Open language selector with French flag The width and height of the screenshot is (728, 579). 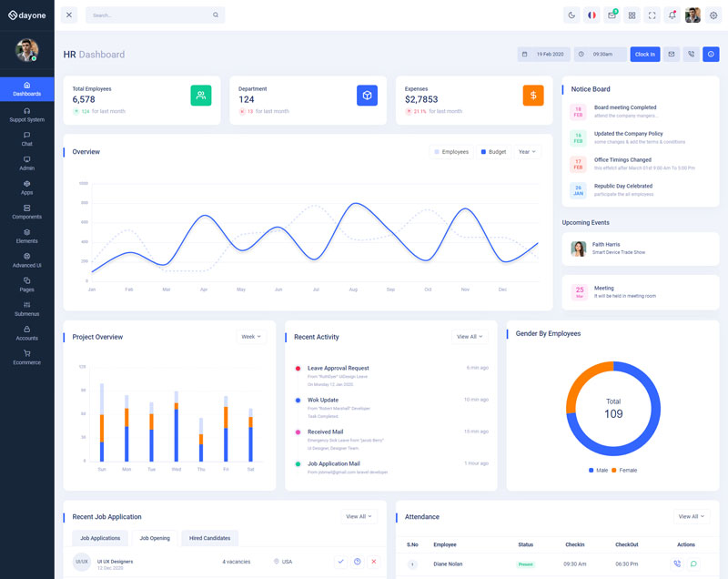click(592, 15)
